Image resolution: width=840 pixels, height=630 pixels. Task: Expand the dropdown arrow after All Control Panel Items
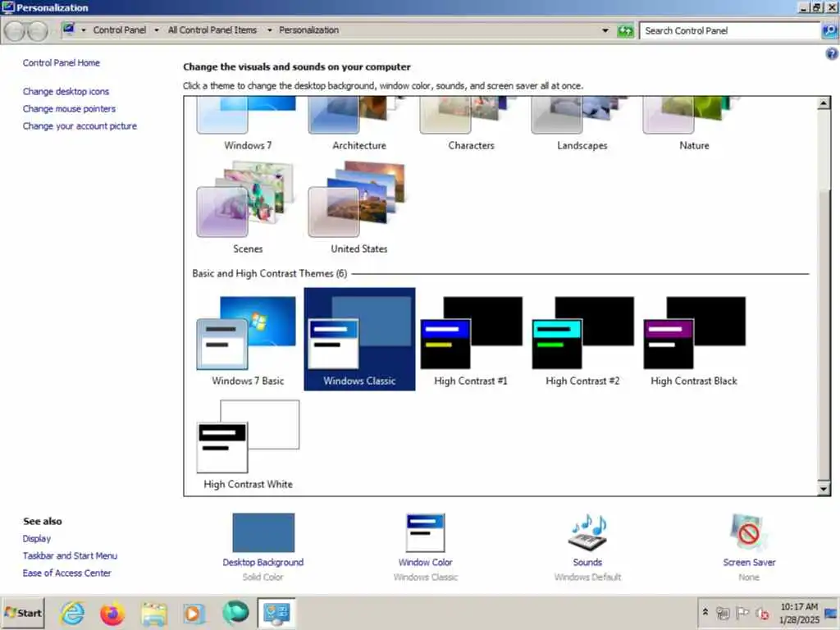click(x=269, y=30)
